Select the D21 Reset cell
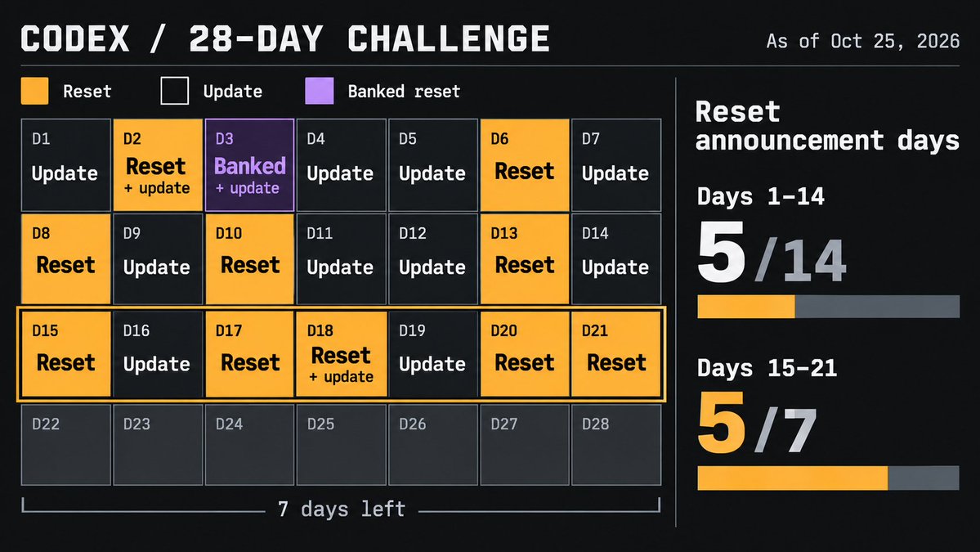This screenshot has width=980, height=552. pos(616,354)
